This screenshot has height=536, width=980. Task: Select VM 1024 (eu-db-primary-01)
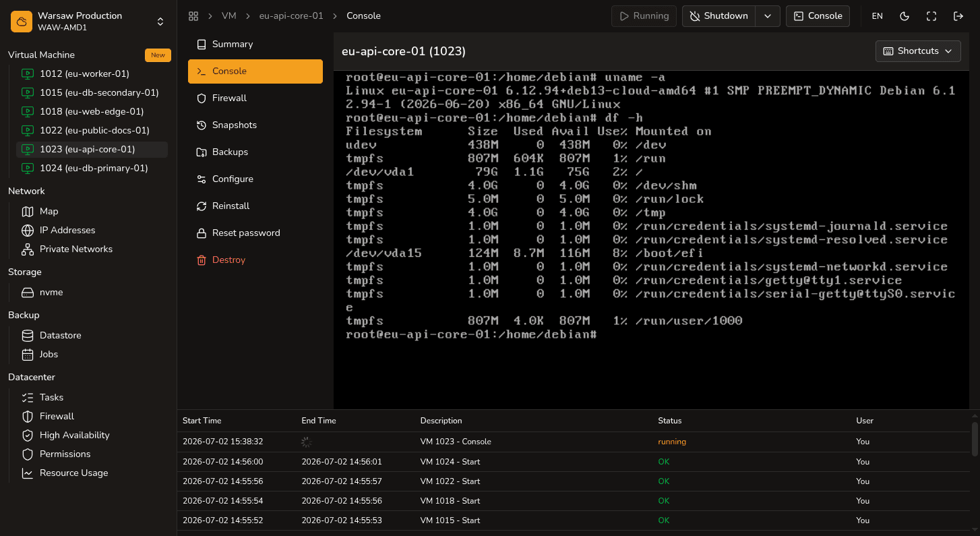pyautogui.click(x=92, y=168)
